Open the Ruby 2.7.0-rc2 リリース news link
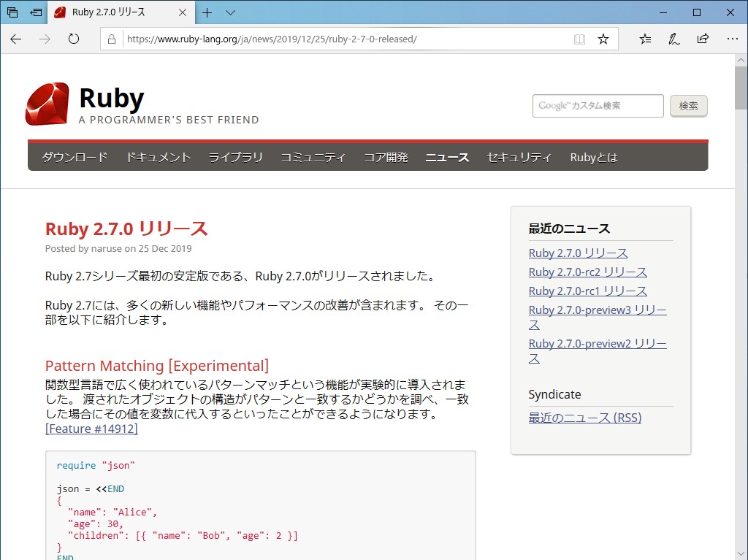 [x=588, y=272]
